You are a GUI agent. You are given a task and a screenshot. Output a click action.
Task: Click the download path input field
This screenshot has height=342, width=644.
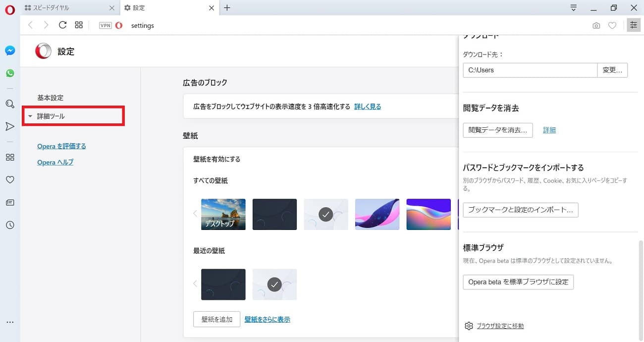pyautogui.click(x=530, y=70)
